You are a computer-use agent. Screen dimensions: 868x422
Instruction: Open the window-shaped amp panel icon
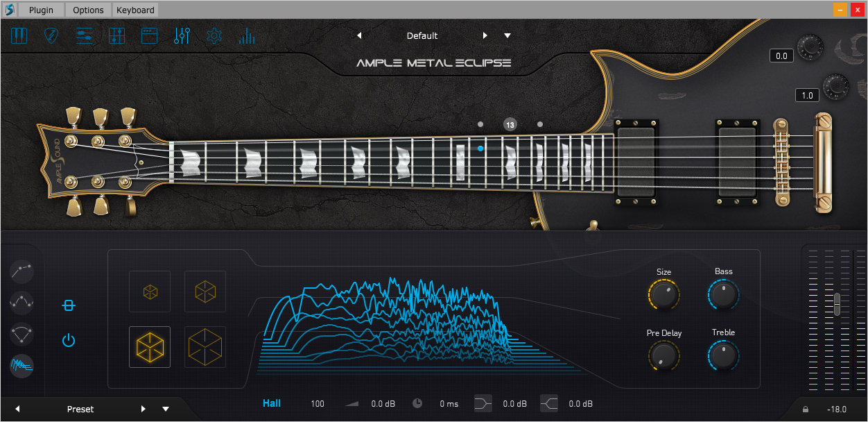[x=149, y=35]
